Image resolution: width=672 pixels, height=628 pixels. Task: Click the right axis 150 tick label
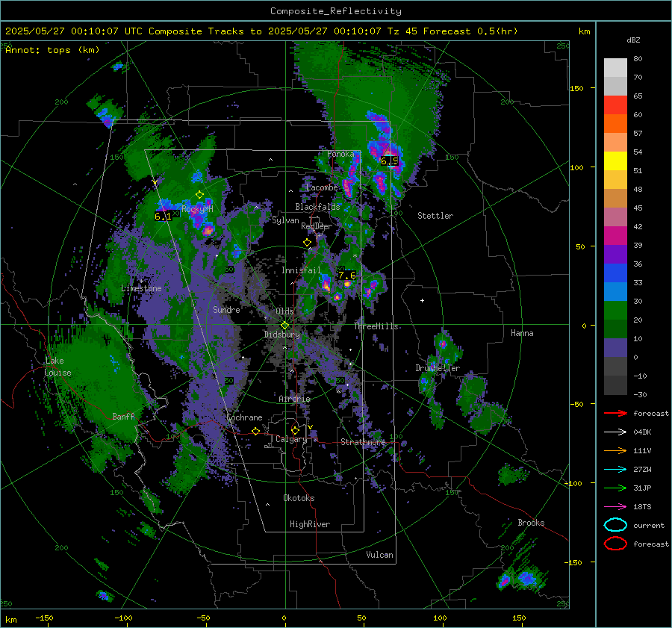coord(576,88)
